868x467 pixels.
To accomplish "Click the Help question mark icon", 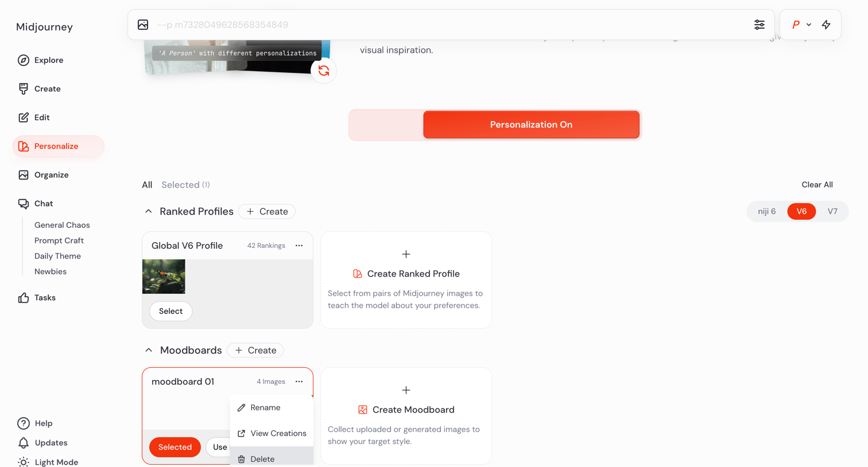I will pyautogui.click(x=24, y=423).
